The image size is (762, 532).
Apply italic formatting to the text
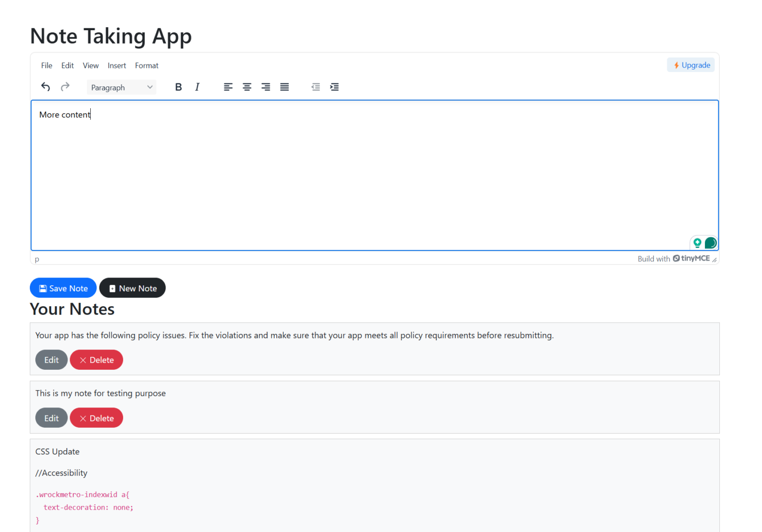[197, 86]
